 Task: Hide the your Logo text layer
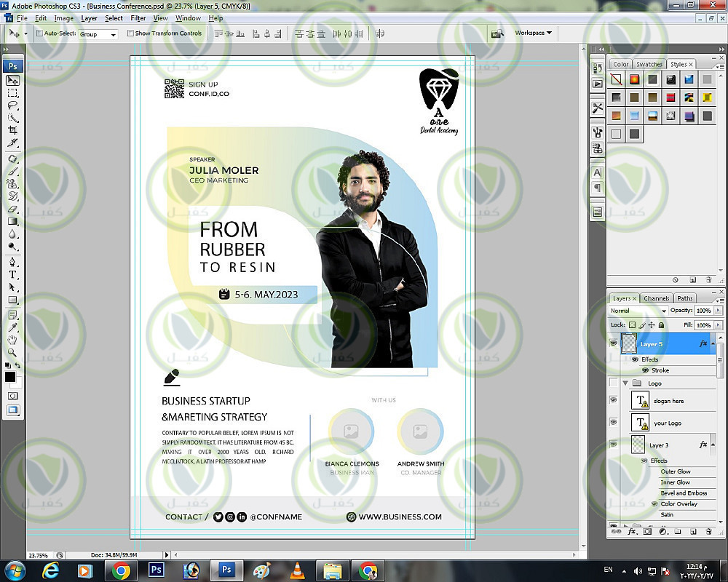613,423
